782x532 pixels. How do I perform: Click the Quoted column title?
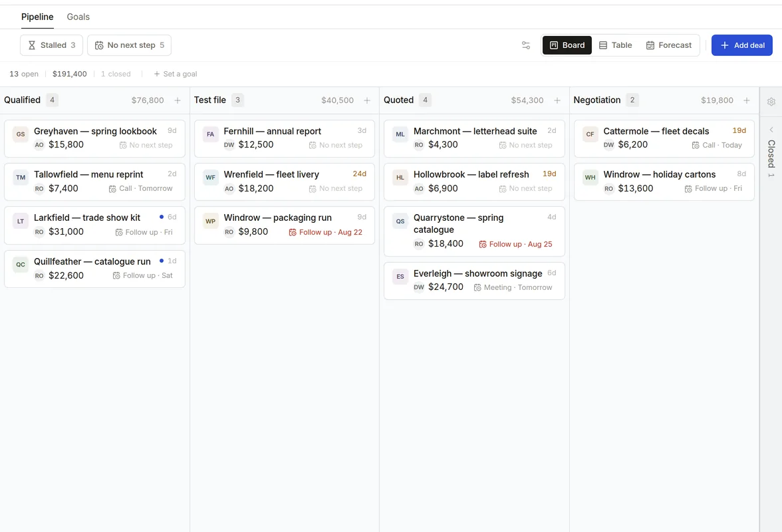coord(398,100)
